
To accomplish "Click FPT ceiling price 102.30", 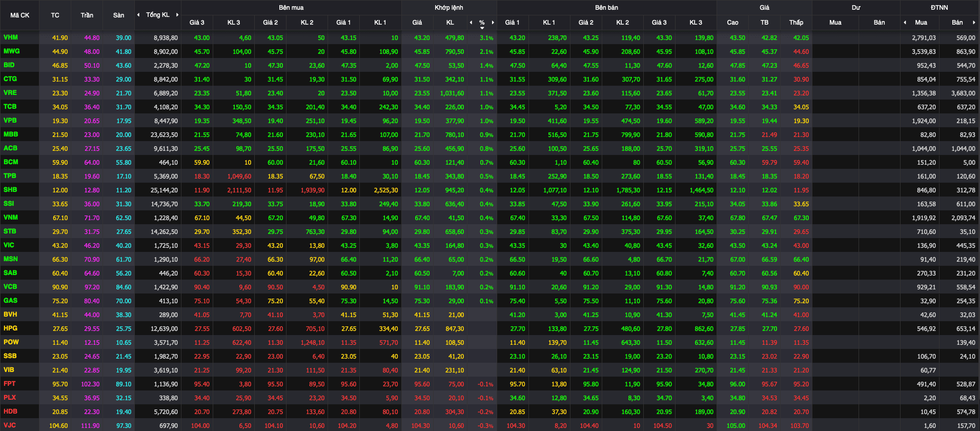I will [x=90, y=384].
